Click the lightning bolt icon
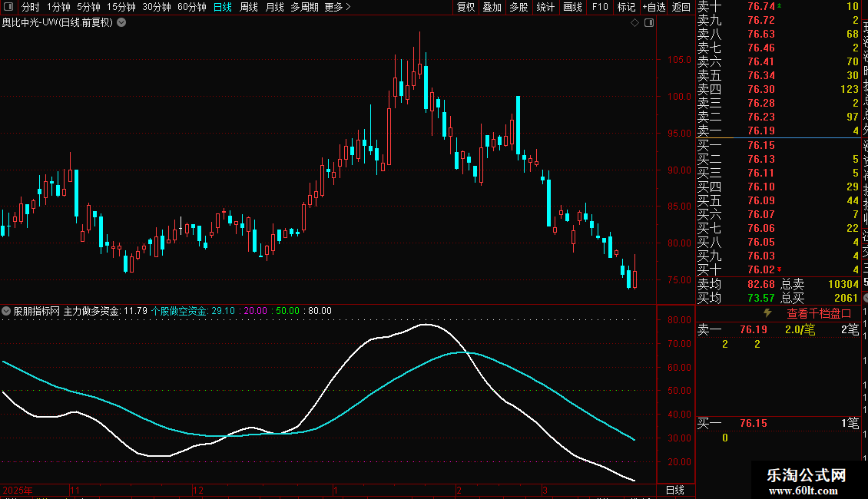The width and height of the screenshot is (868, 499). [767, 313]
